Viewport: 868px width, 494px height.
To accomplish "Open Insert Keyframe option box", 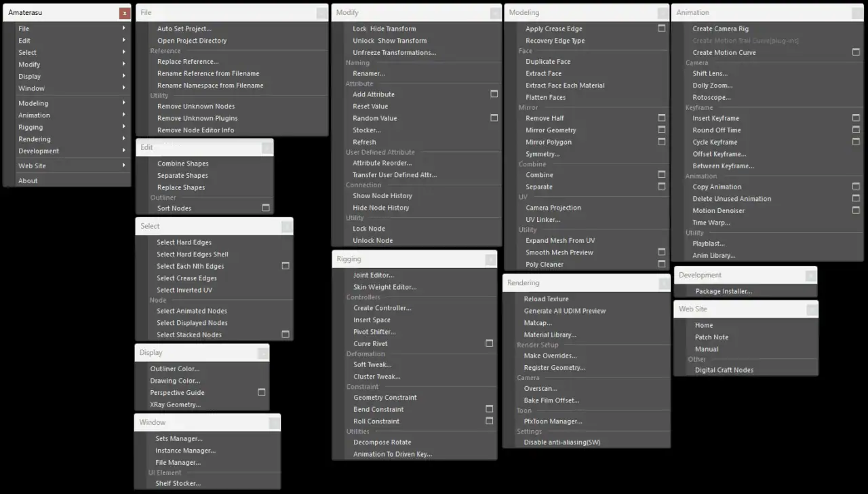I will click(x=856, y=118).
